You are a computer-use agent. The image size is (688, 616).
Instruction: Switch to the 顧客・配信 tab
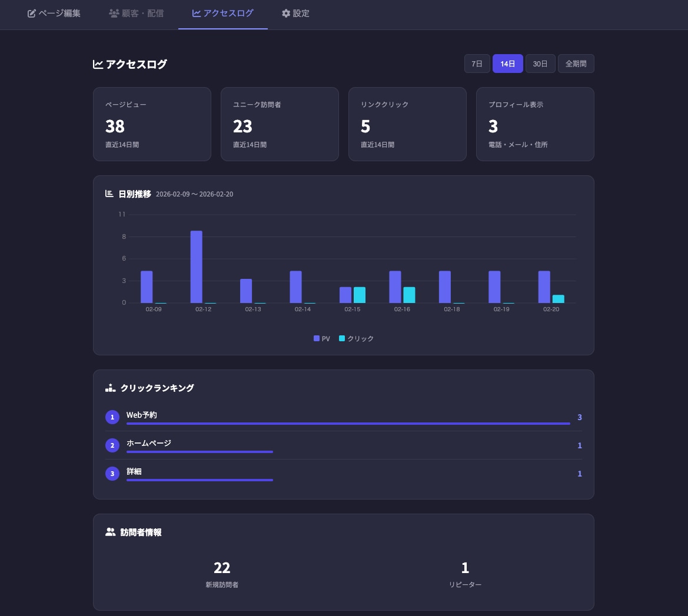[x=137, y=14]
